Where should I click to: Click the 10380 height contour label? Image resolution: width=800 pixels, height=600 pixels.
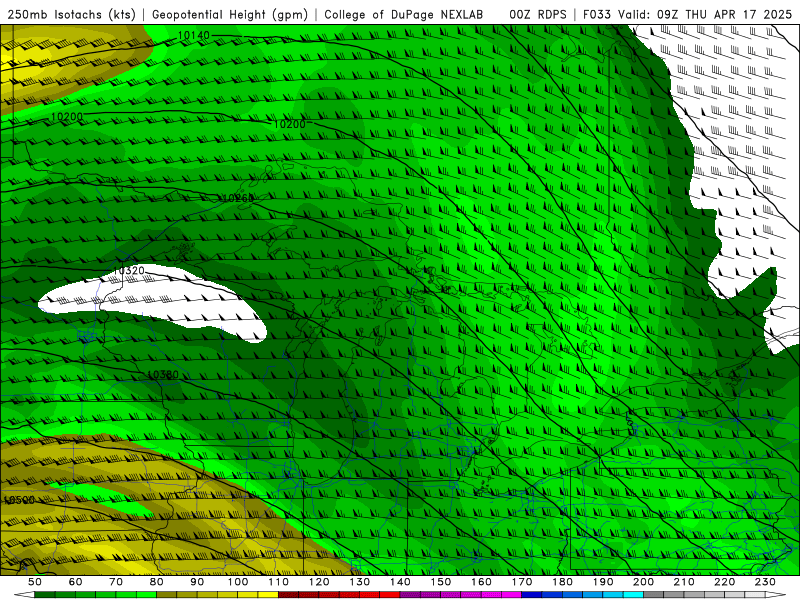(163, 374)
